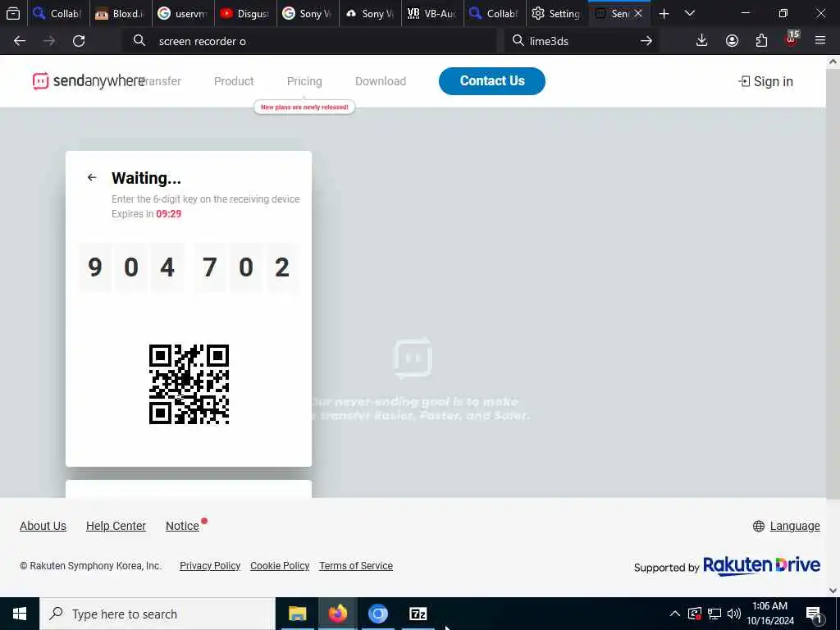Open the Terms of Service link
840x630 pixels.
pos(356,566)
